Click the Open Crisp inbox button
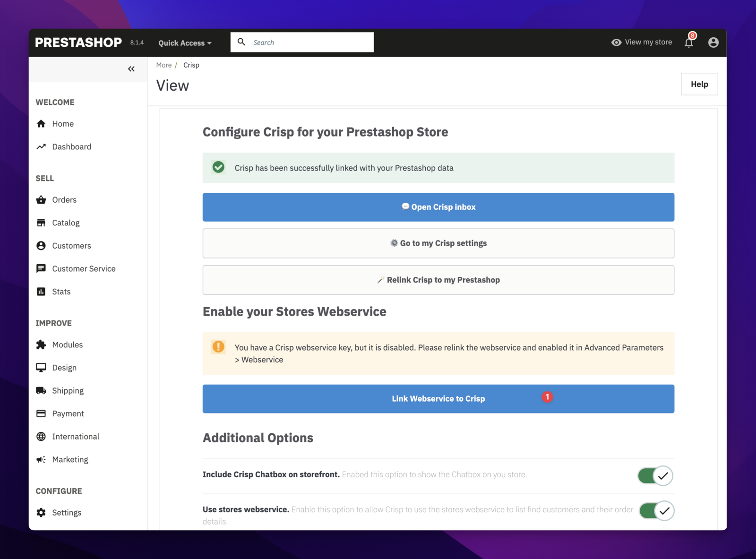756x559 pixels. tap(438, 207)
